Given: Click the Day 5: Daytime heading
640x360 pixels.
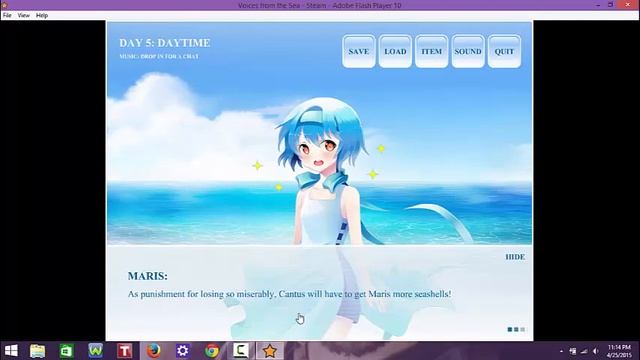Looking at the screenshot, I should [164, 43].
